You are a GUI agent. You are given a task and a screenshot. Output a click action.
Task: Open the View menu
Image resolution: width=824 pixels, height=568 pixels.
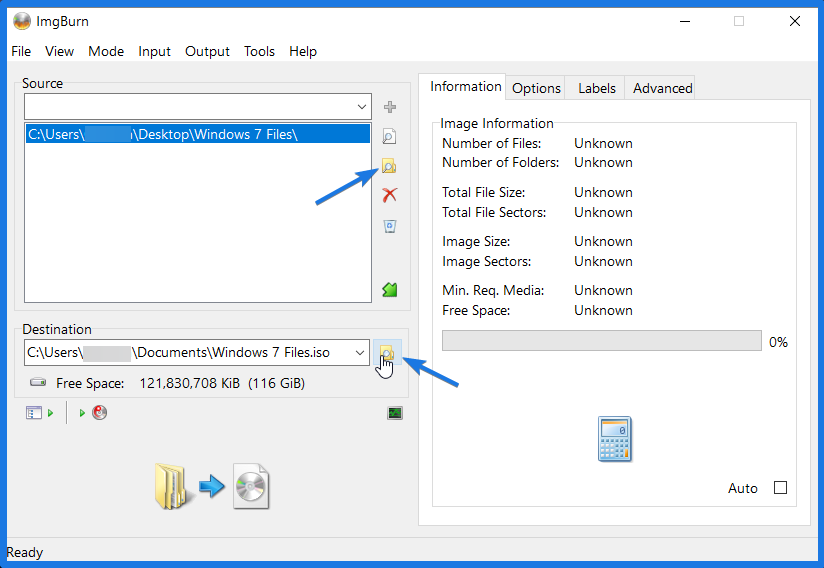59,51
